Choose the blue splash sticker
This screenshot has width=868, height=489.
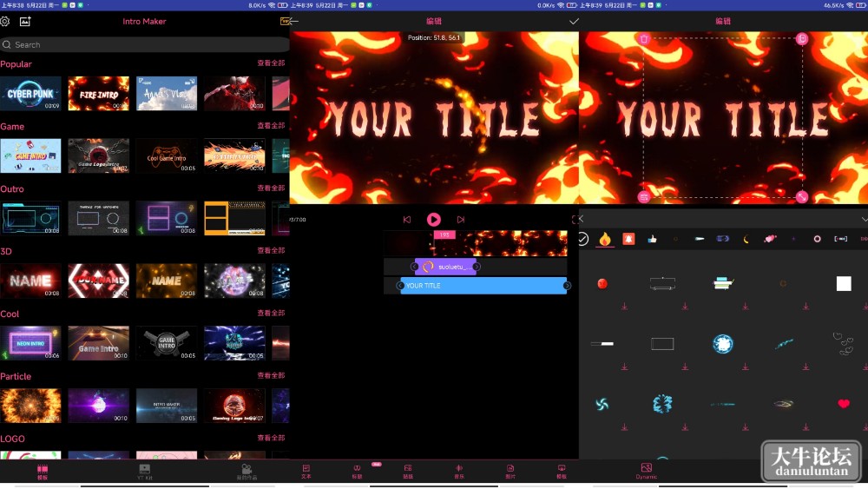click(x=662, y=404)
